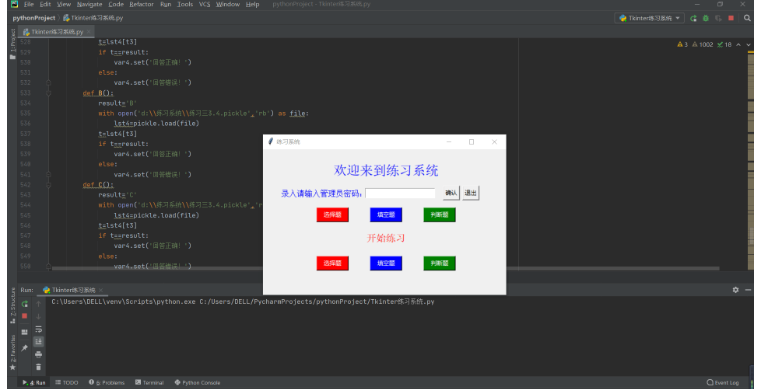The width and height of the screenshot is (757, 389).
Task: Open the Refactor menu
Action: point(141,4)
